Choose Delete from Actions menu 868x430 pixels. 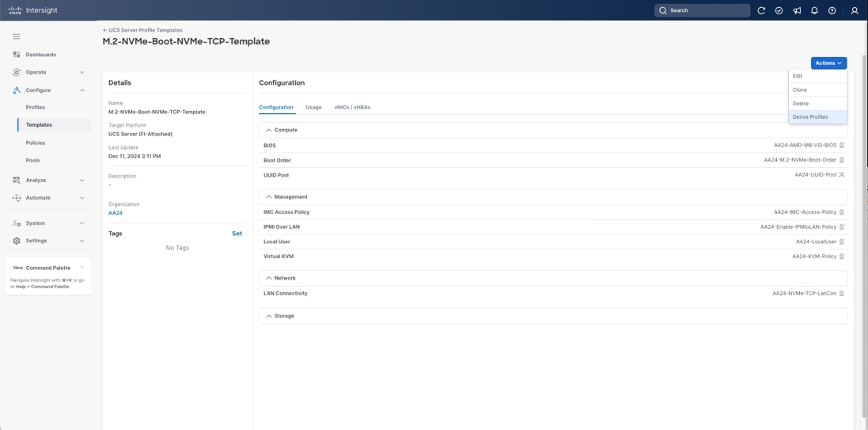point(817,104)
